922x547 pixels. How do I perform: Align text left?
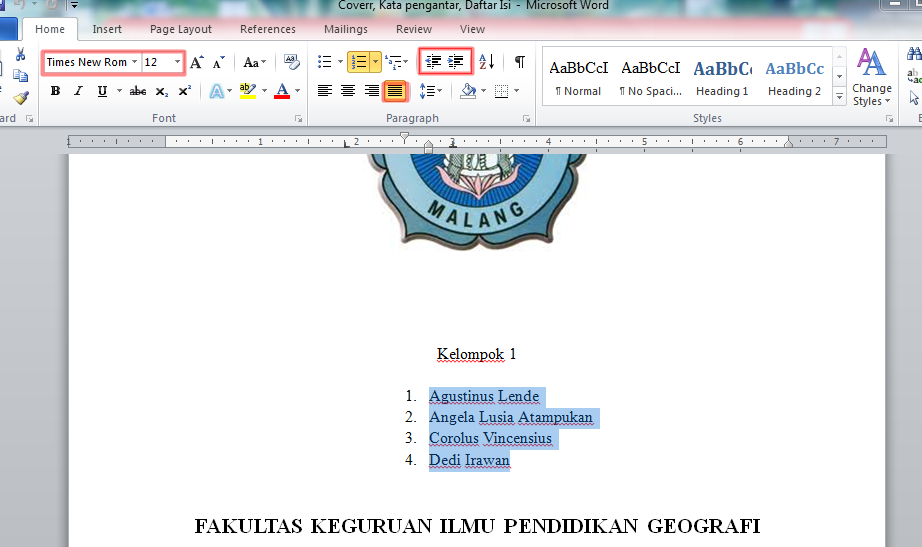(x=325, y=91)
